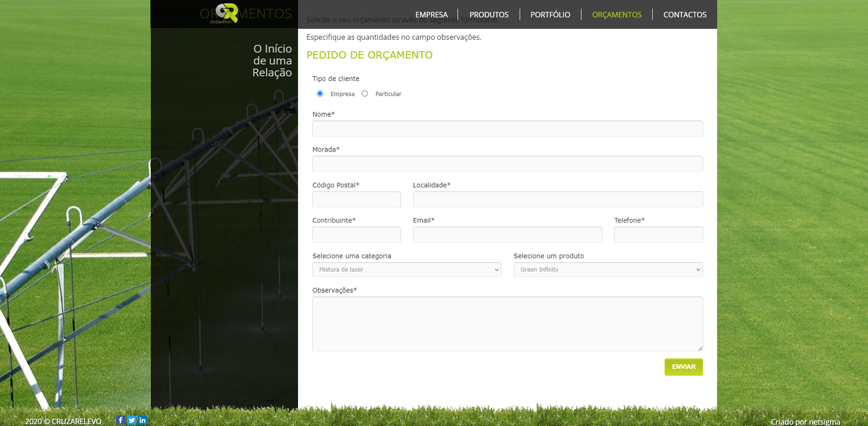
Task: Open the PORTFÓLIO menu item
Action: click(x=550, y=15)
